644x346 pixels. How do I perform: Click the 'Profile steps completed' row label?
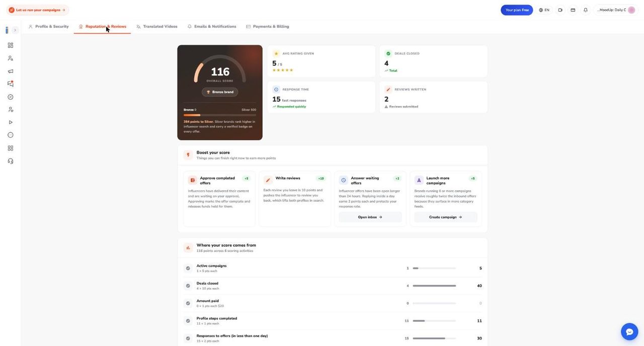coord(217,318)
